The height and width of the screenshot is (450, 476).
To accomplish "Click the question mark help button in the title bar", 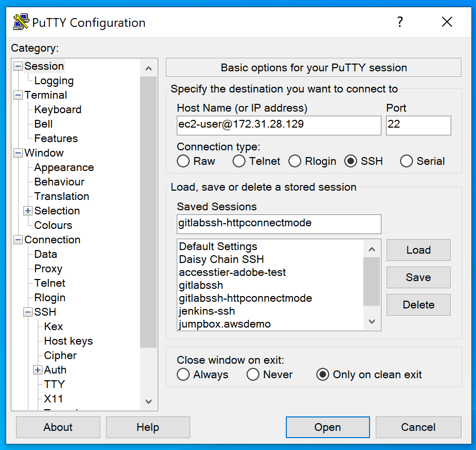I will (x=400, y=22).
